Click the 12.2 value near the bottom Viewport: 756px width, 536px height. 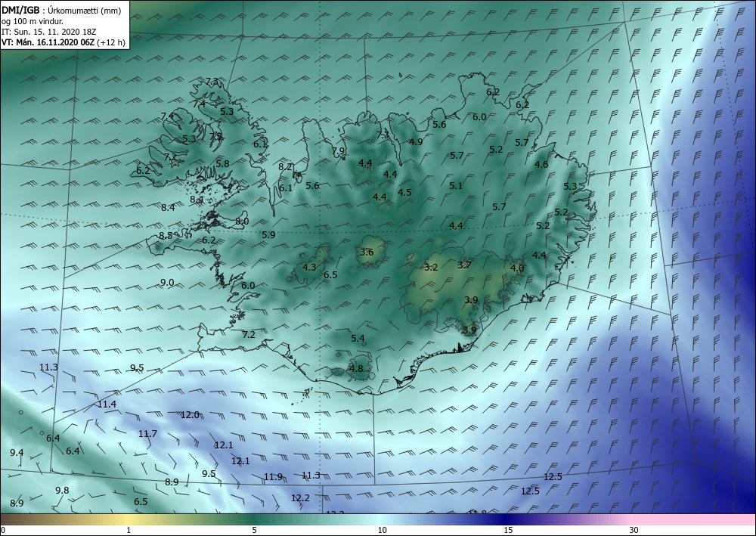coord(300,498)
